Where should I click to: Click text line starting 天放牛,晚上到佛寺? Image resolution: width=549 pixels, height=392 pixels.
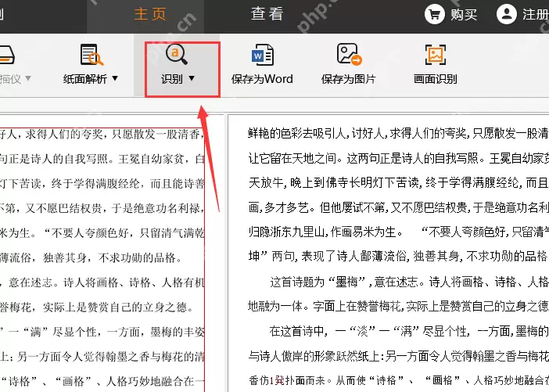[x=398, y=182]
